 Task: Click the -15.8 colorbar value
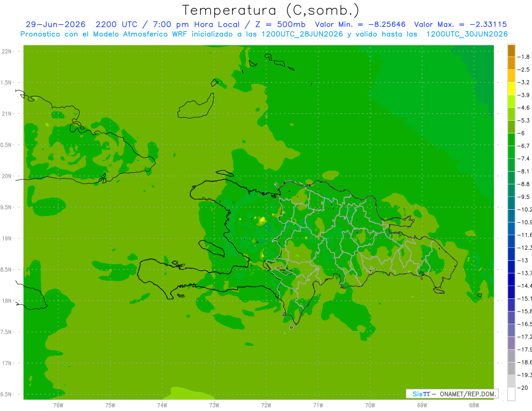(x=524, y=311)
